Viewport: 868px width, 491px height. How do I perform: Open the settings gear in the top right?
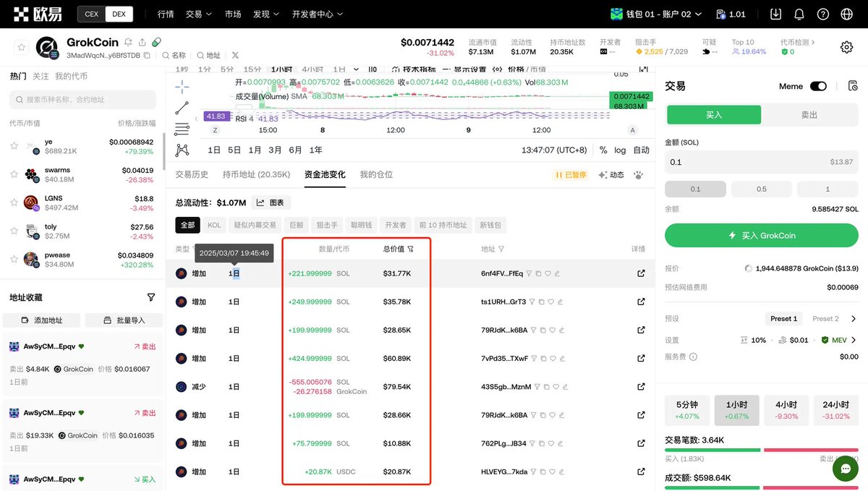click(847, 46)
